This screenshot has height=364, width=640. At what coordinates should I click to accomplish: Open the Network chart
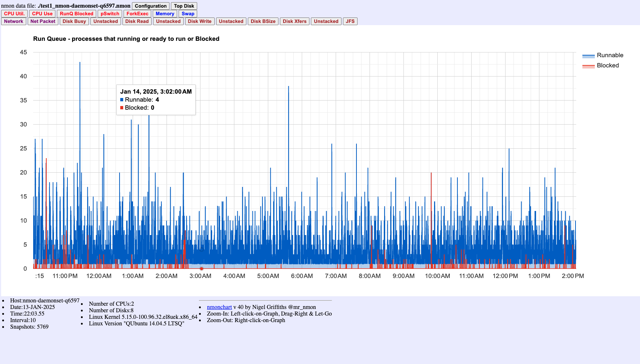[x=13, y=21]
